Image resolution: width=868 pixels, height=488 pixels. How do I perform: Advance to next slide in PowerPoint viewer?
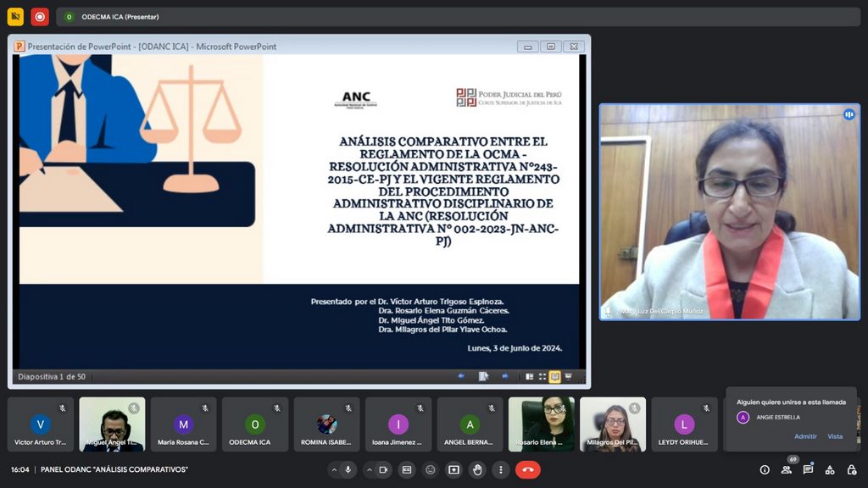(x=505, y=376)
